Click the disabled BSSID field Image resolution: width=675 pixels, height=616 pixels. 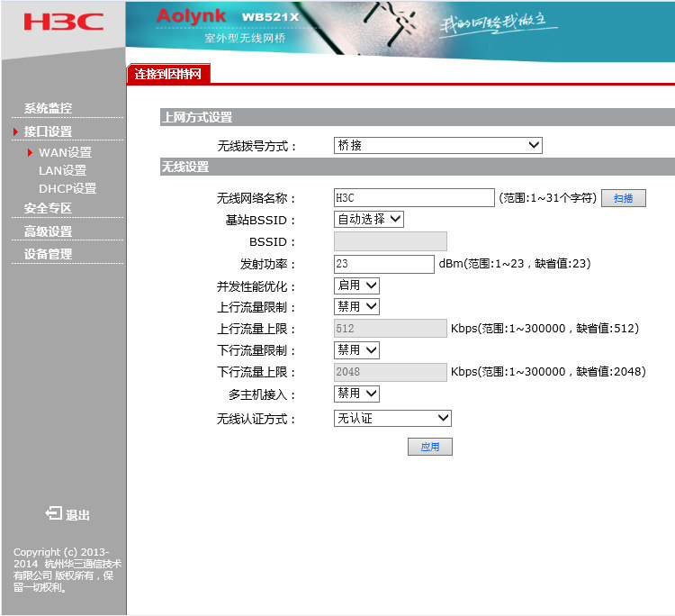click(x=391, y=241)
